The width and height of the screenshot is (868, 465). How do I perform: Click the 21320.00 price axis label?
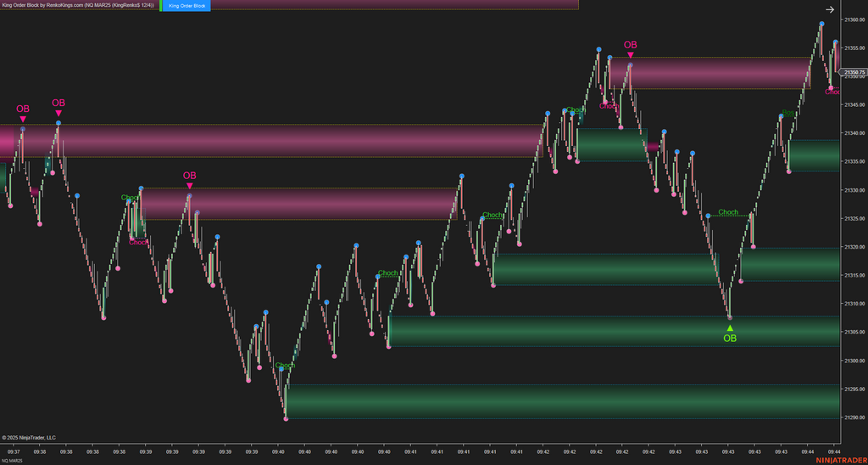pyautogui.click(x=854, y=247)
